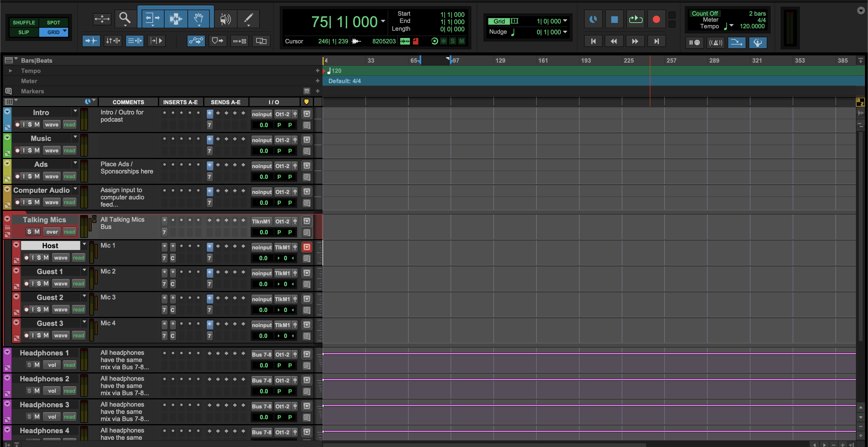Go to End transport button

tap(656, 41)
